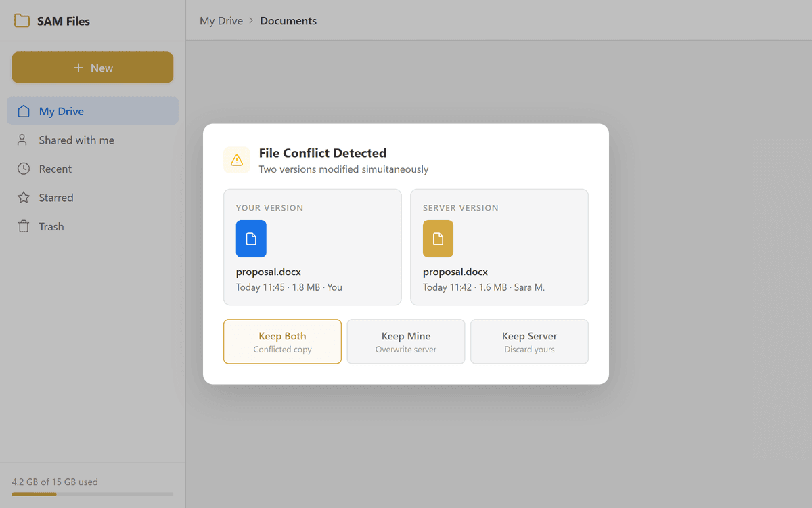This screenshot has width=812, height=508.
Task: Go to the Recent section
Action: 55,169
